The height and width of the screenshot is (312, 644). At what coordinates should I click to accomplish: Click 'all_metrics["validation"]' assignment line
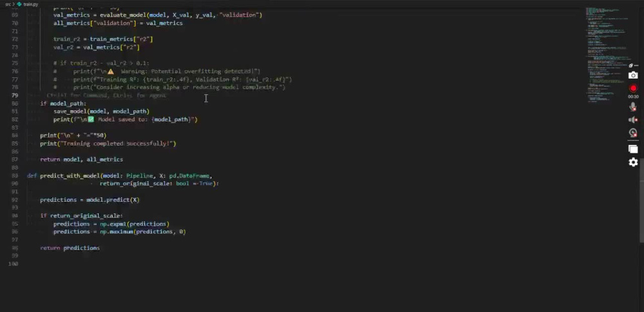[x=118, y=23]
